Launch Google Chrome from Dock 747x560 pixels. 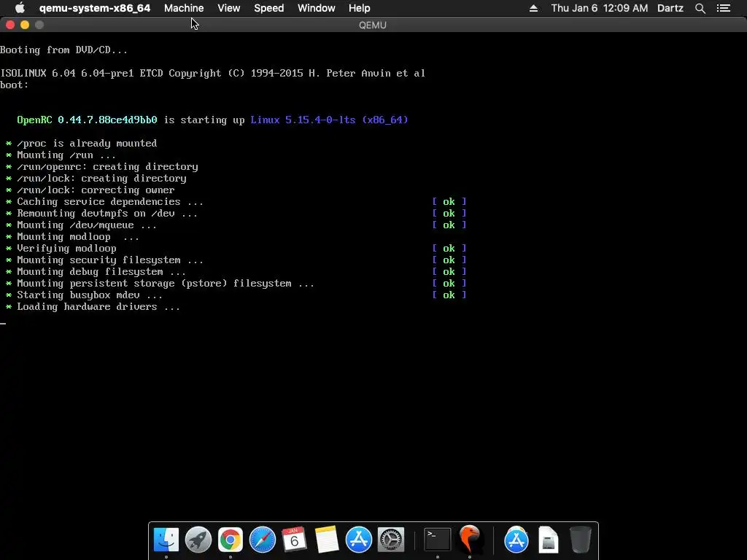pyautogui.click(x=230, y=540)
